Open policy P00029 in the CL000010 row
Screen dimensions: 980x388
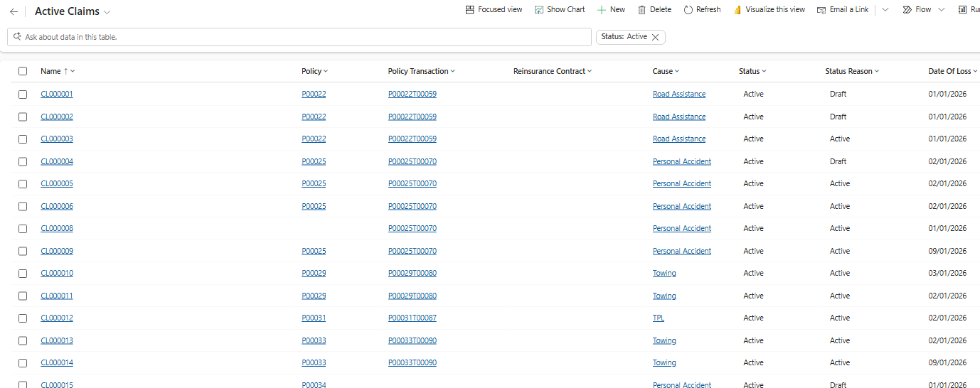click(314, 273)
